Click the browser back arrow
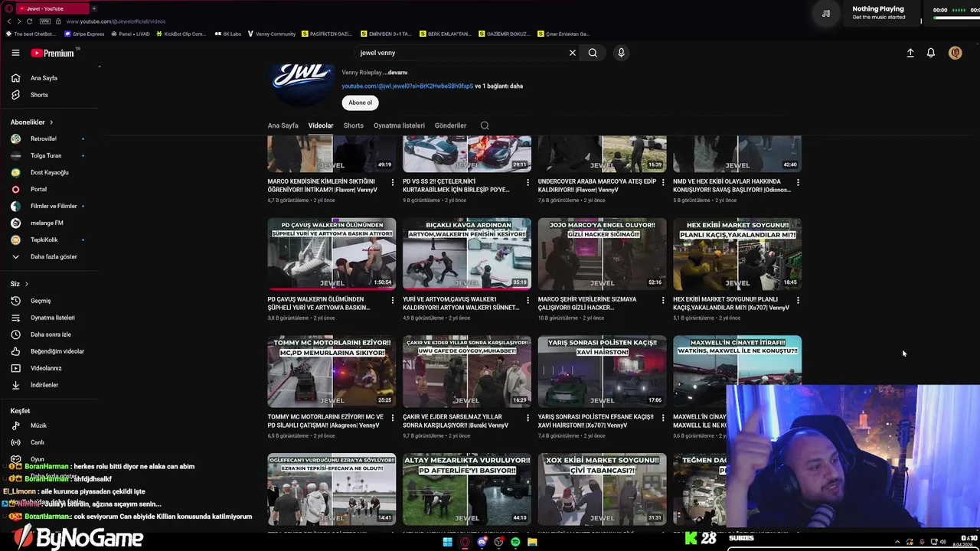 coord(8,21)
